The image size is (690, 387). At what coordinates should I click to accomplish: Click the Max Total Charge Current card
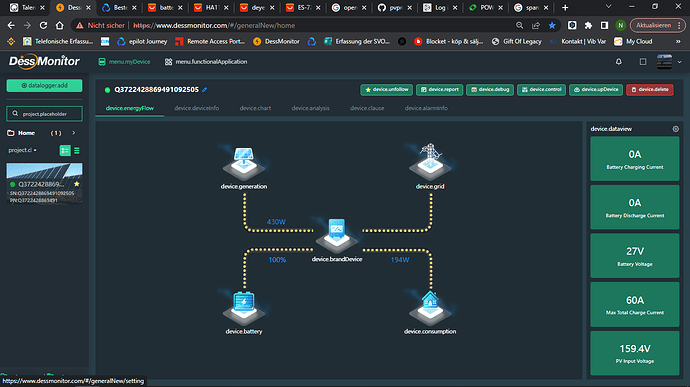(x=635, y=304)
